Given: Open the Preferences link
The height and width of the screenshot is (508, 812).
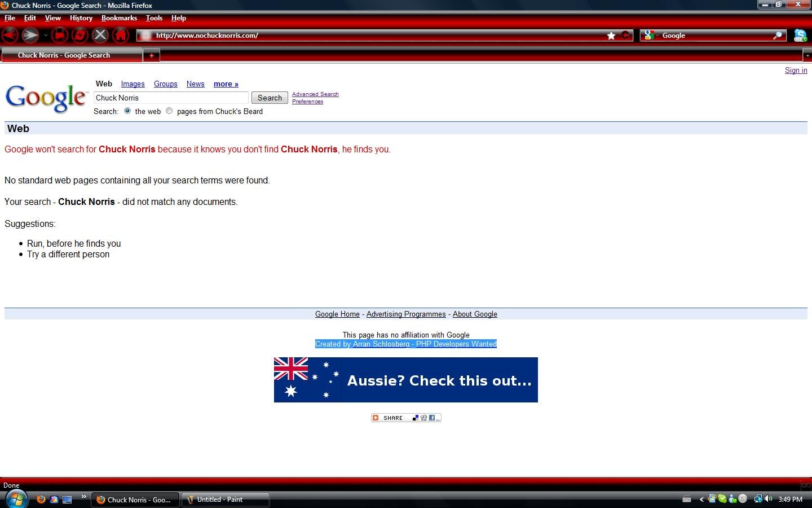Looking at the screenshot, I should 307,102.
